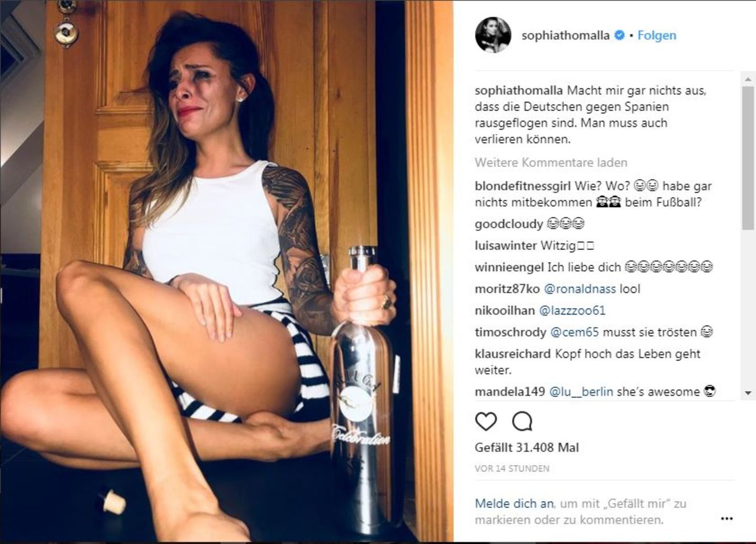Click the comments scrollbar thumb
The width and height of the screenshot is (756, 544).
click(748, 158)
